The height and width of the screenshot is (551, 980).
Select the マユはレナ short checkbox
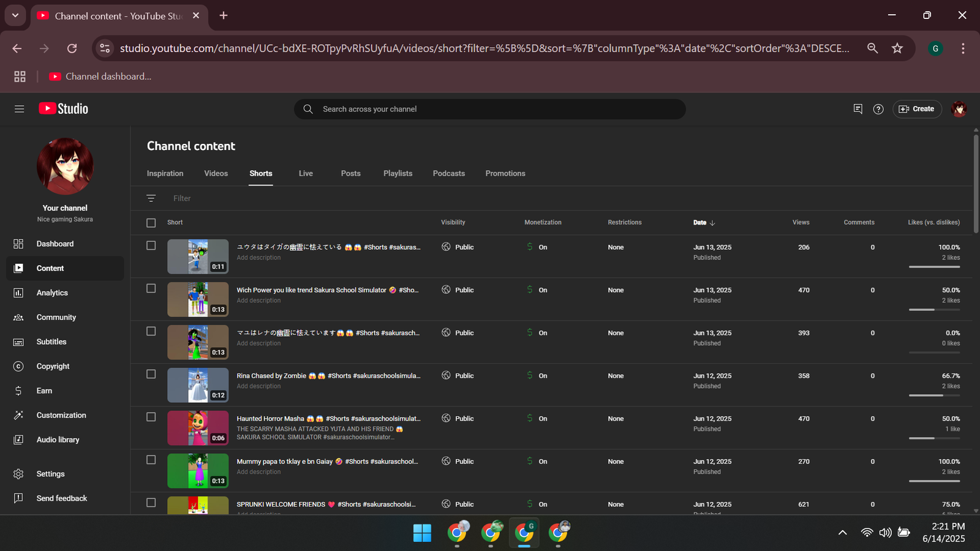click(151, 331)
